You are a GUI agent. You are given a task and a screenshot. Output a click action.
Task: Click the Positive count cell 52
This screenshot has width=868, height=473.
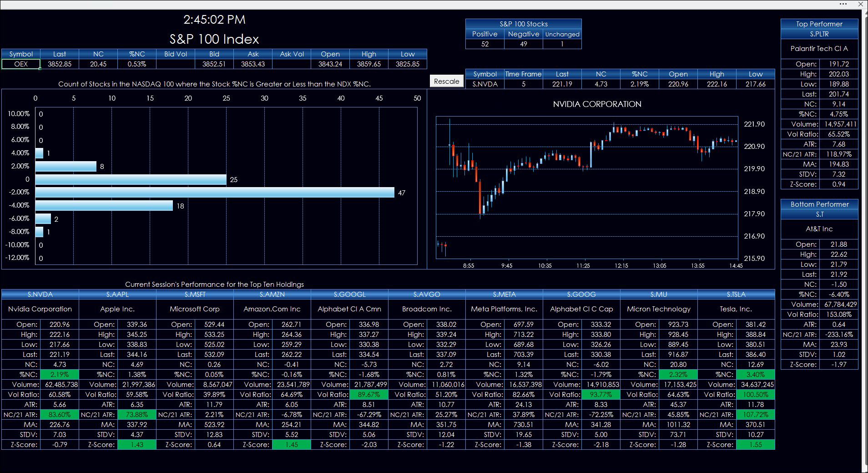tap(485, 44)
